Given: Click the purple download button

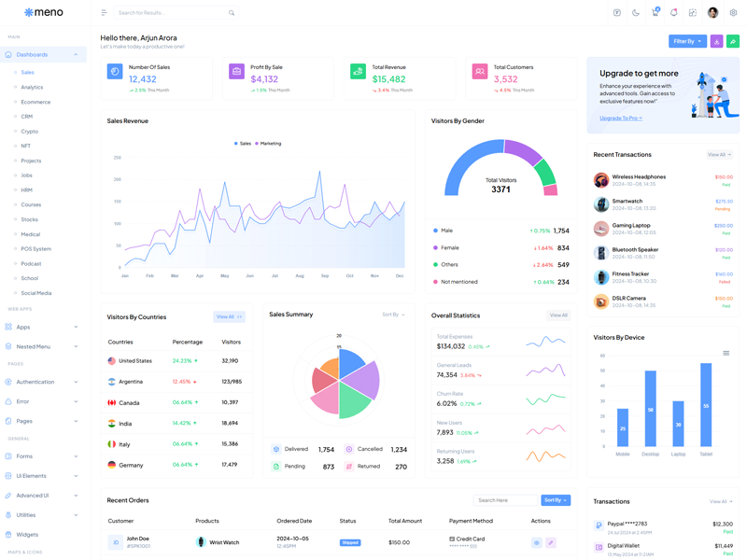Looking at the screenshot, I should pos(716,41).
